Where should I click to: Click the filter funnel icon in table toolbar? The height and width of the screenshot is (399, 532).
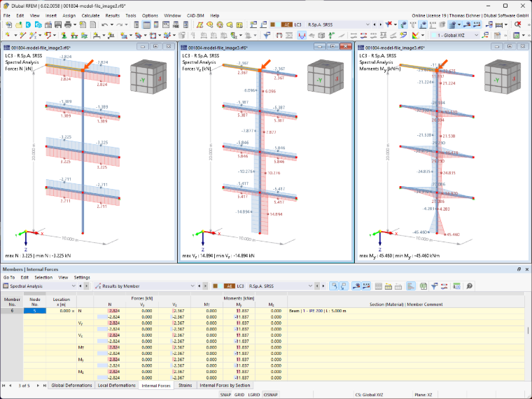(434, 286)
